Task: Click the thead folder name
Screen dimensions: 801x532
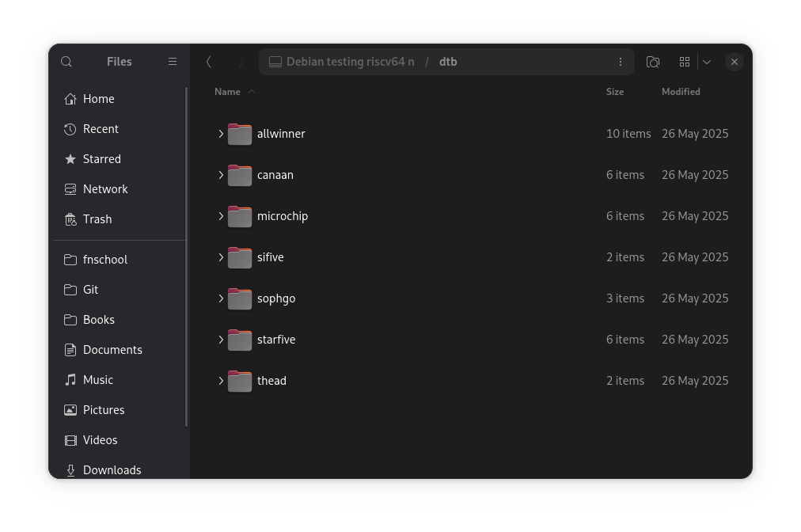Action: (271, 381)
